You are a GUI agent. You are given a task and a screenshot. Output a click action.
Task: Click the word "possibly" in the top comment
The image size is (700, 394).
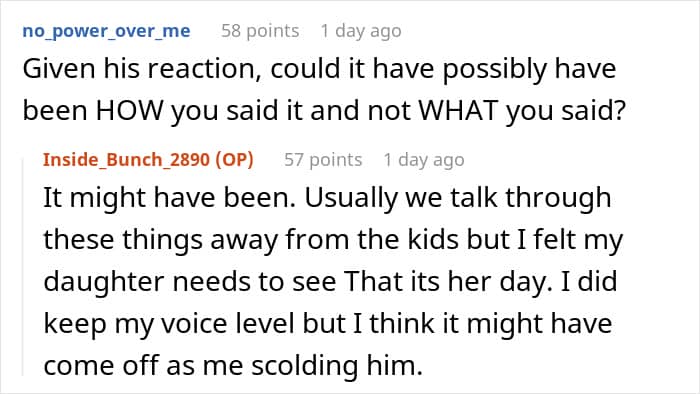coord(495,69)
